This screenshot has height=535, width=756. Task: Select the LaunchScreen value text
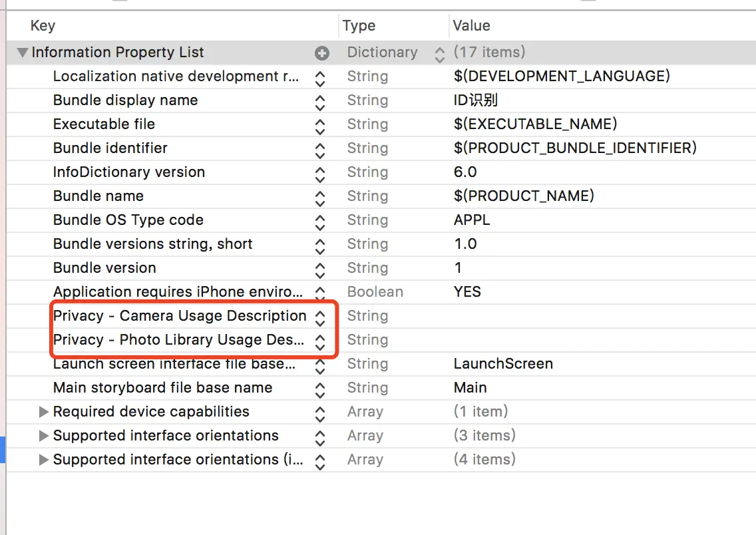[502, 363]
